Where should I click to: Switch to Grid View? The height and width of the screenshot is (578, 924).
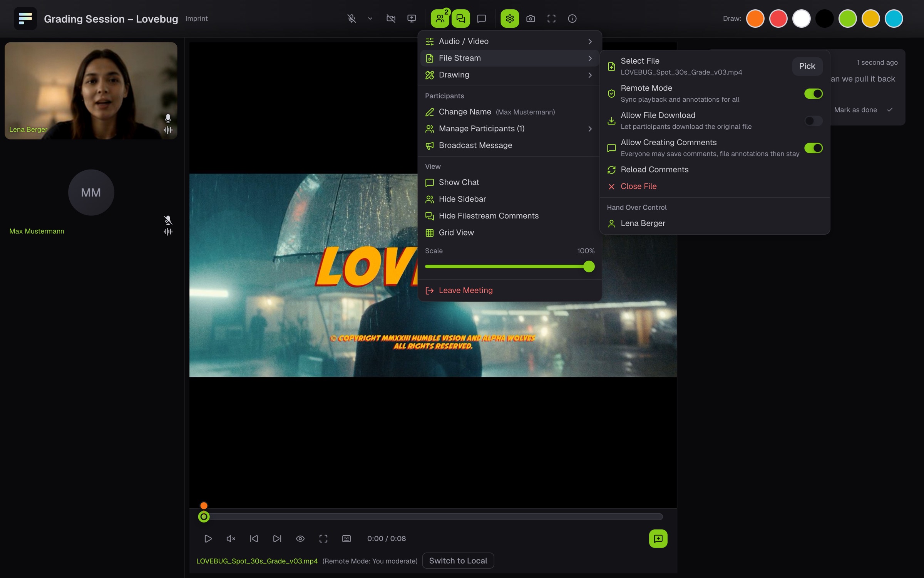coord(509,232)
